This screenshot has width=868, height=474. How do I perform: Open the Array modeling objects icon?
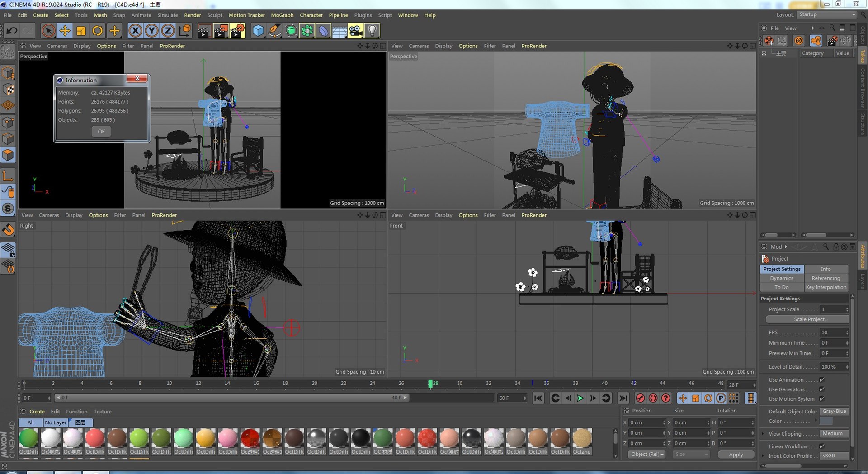tap(307, 31)
